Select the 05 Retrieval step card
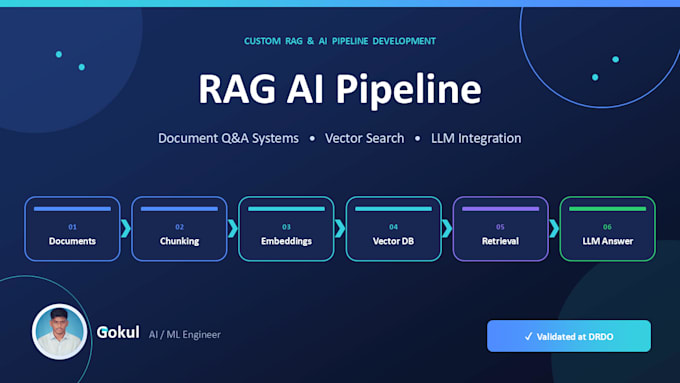 click(x=500, y=229)
